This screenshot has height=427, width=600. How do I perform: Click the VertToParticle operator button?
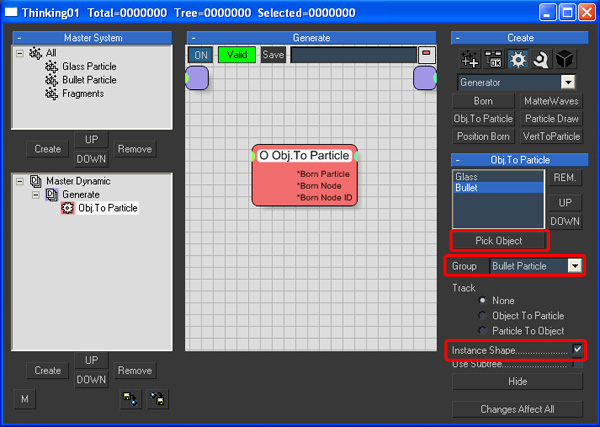551,137
